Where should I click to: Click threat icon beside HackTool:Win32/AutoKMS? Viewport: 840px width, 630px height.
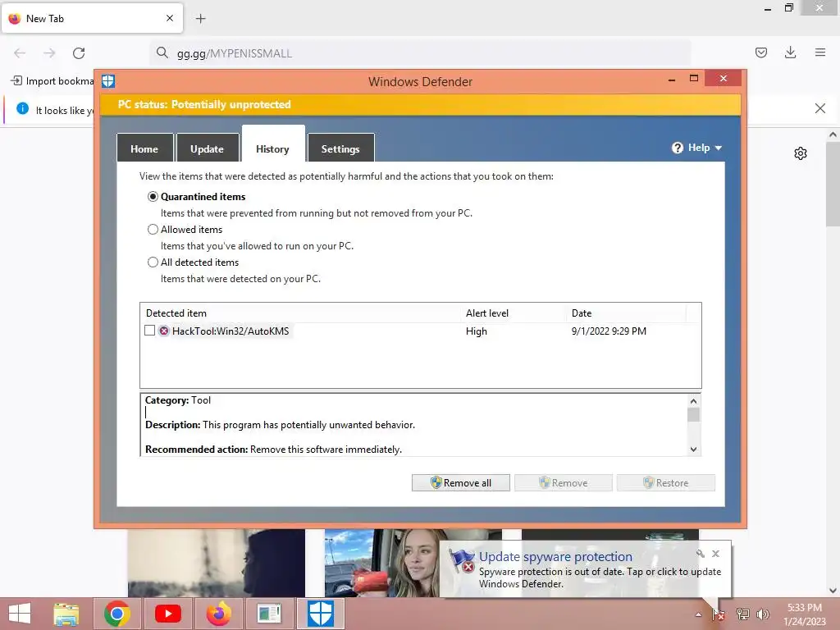click(164, 331)
